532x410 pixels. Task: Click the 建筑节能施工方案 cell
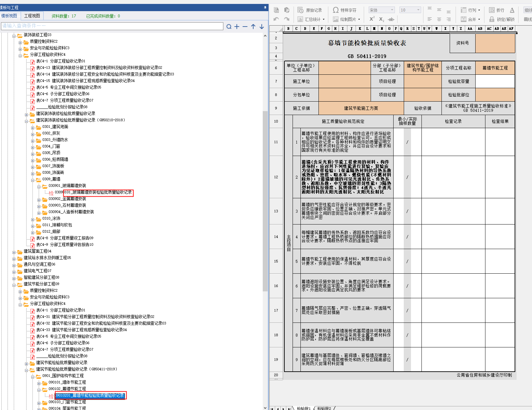pyautogui.click(x=361, y=108)
